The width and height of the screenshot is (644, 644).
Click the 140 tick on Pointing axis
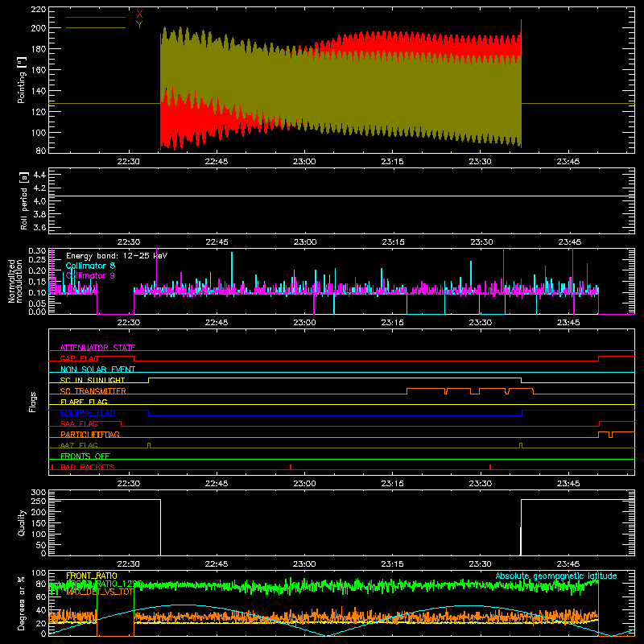pyautogui.click(x=39, y=91)
